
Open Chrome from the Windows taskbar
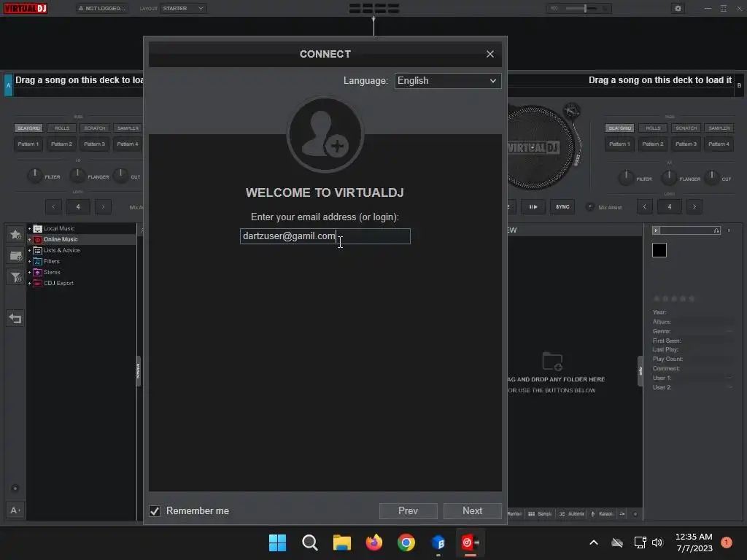(406, 542)
